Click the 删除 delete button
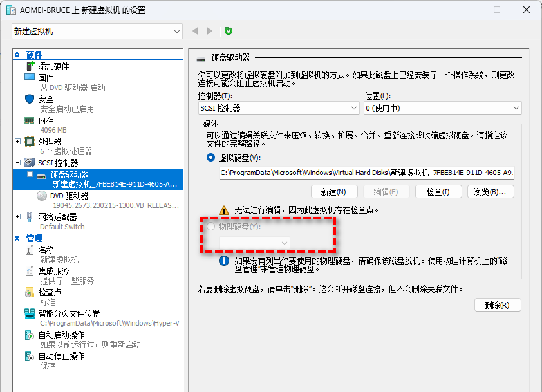The width and height of the screenshot is (542, 392). pos(498,305)
